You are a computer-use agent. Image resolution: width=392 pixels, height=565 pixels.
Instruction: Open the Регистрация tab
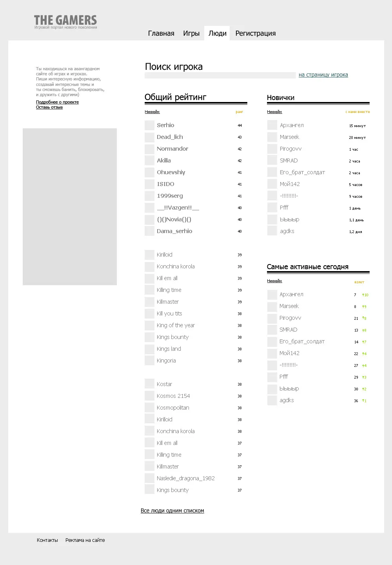pos(255,33)
